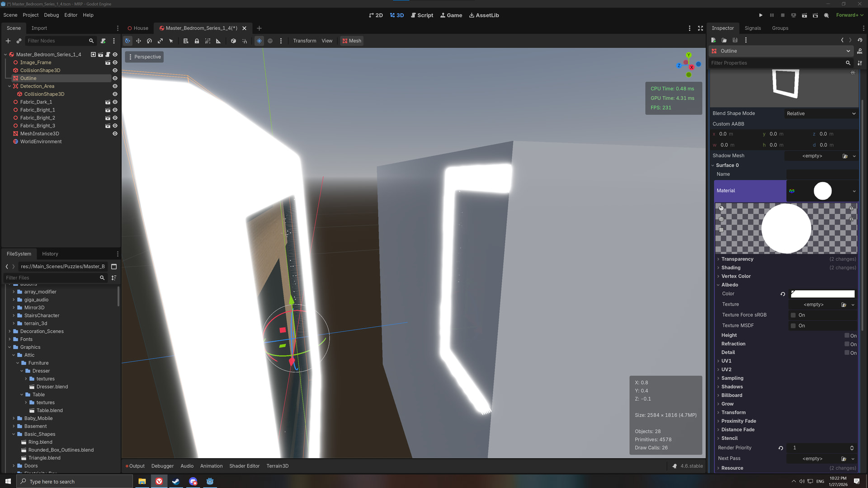
Task: Click the lock selected node icon
Action: point(197,41)
